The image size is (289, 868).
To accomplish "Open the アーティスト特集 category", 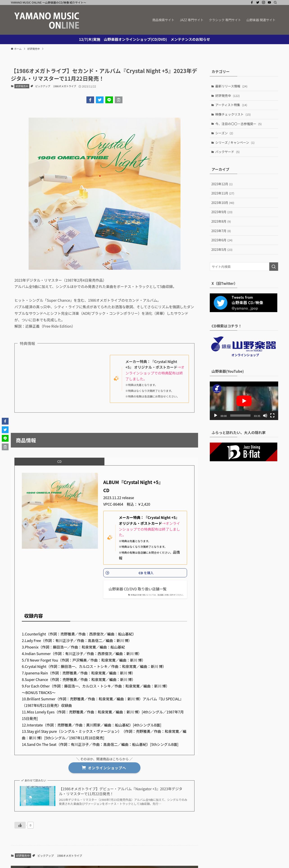I will point(244,105).
